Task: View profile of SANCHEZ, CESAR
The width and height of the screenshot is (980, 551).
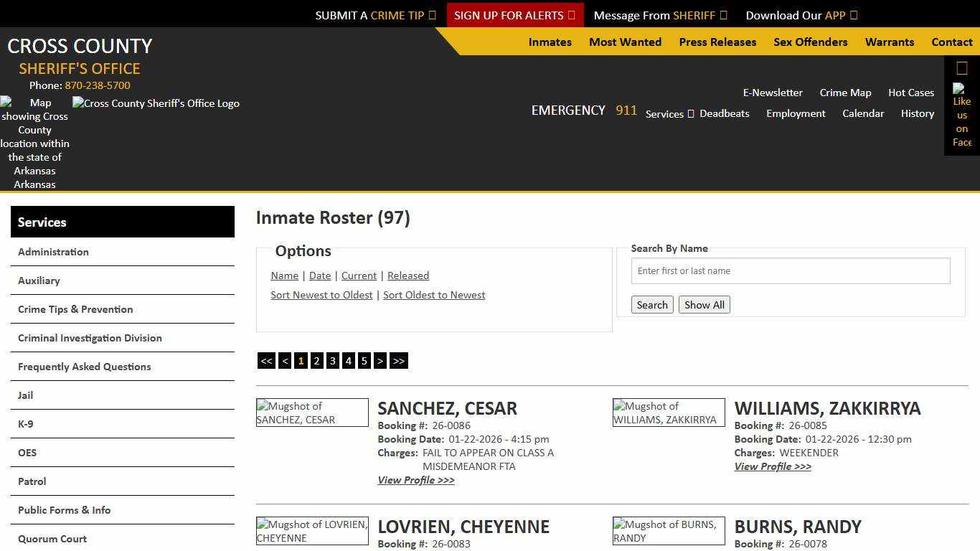Action: pos(415,480)
